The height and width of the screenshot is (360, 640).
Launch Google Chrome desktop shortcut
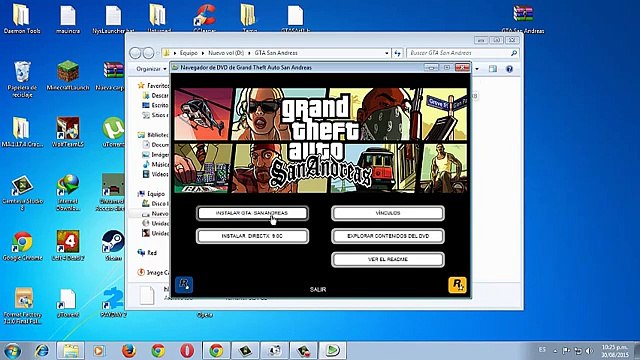(x=22, y=246)
